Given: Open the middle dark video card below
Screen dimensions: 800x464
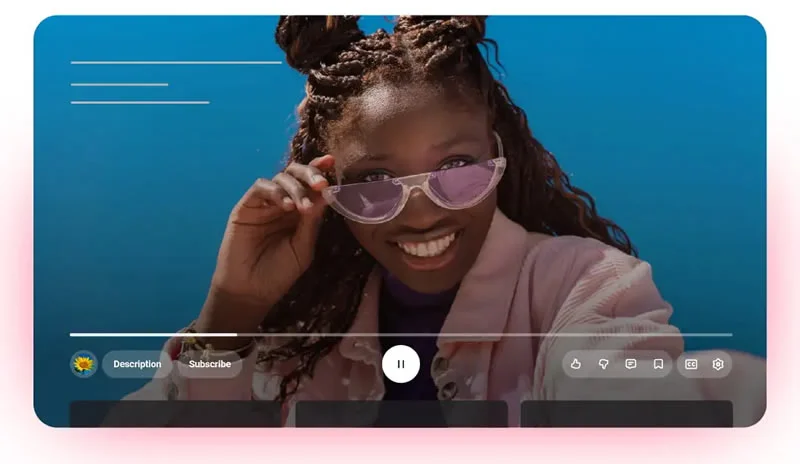Looking at the screenshot, I should pyautogui.click(x=401, y=414).
